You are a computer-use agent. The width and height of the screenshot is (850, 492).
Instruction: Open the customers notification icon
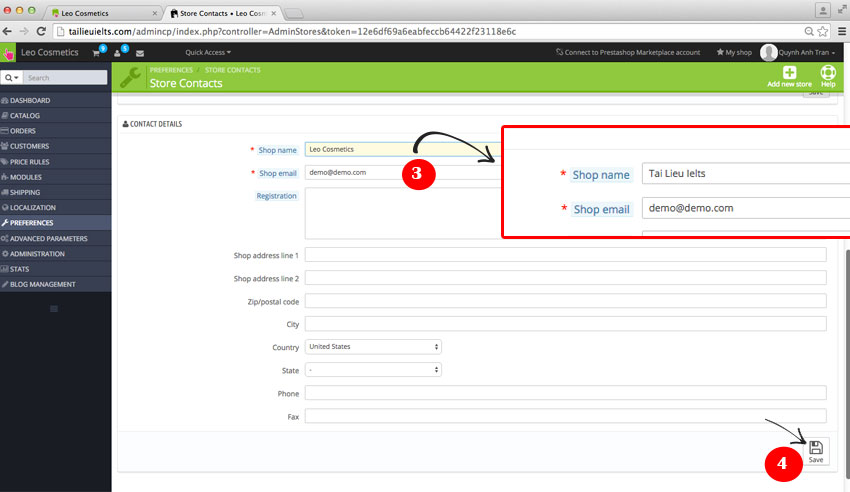pos(119,52)
